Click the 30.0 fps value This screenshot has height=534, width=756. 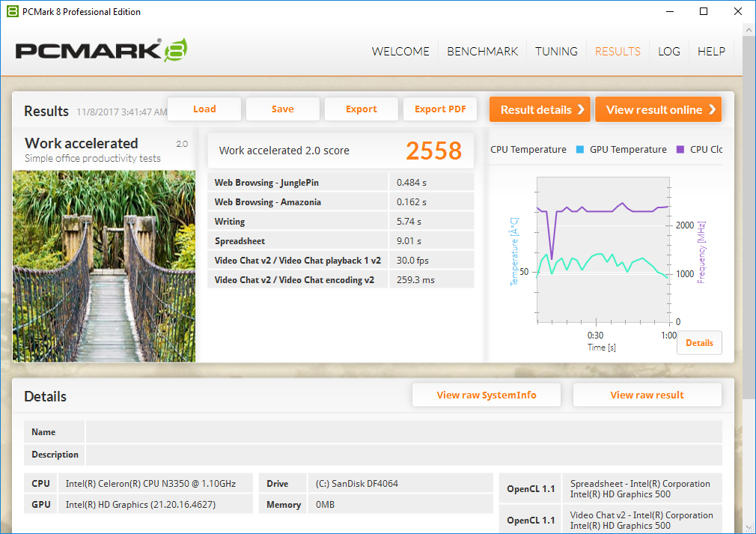[x=412, y=261]
